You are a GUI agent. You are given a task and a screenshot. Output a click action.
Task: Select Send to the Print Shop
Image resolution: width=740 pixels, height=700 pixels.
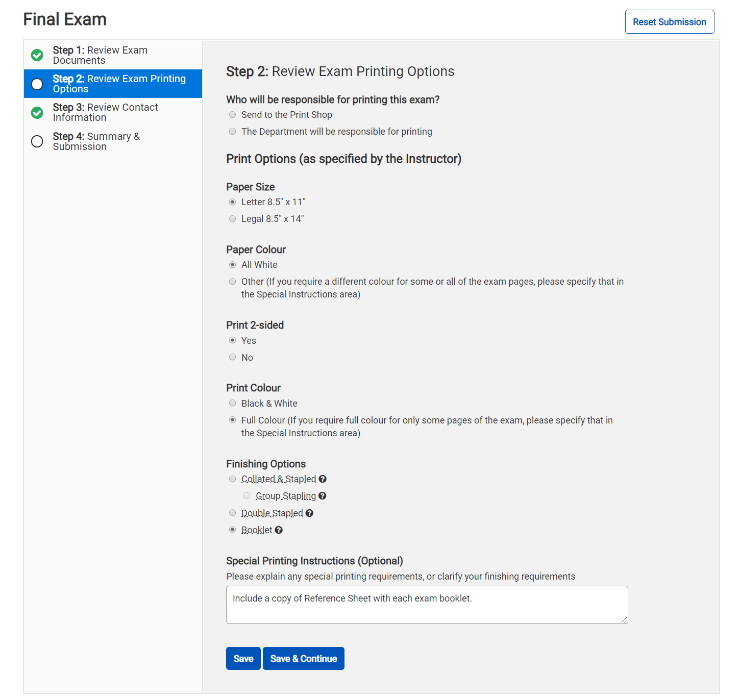tap(233, 115)
